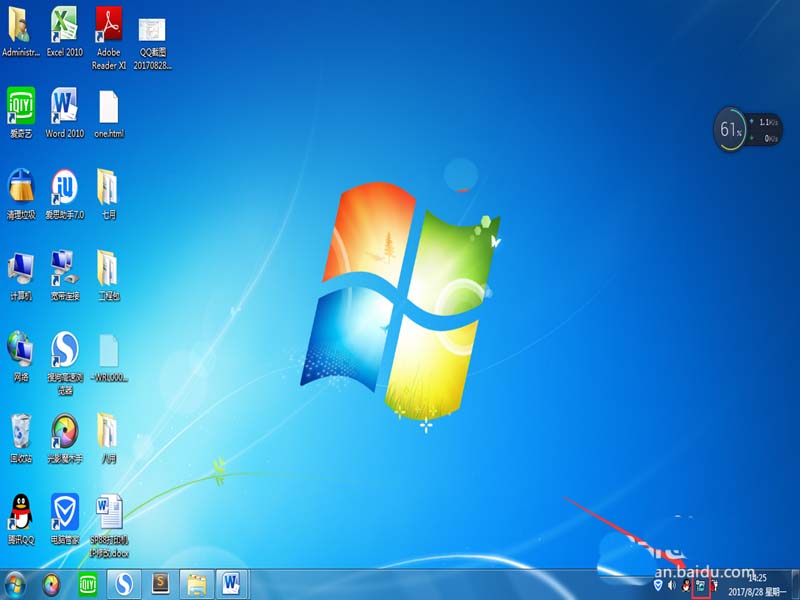Switch to Word window in taskbar
The image size is (800, 600).
tap(233, 584)
